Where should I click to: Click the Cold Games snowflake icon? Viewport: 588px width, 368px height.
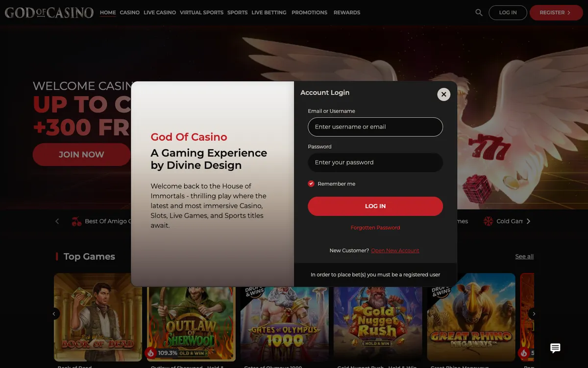488,221
